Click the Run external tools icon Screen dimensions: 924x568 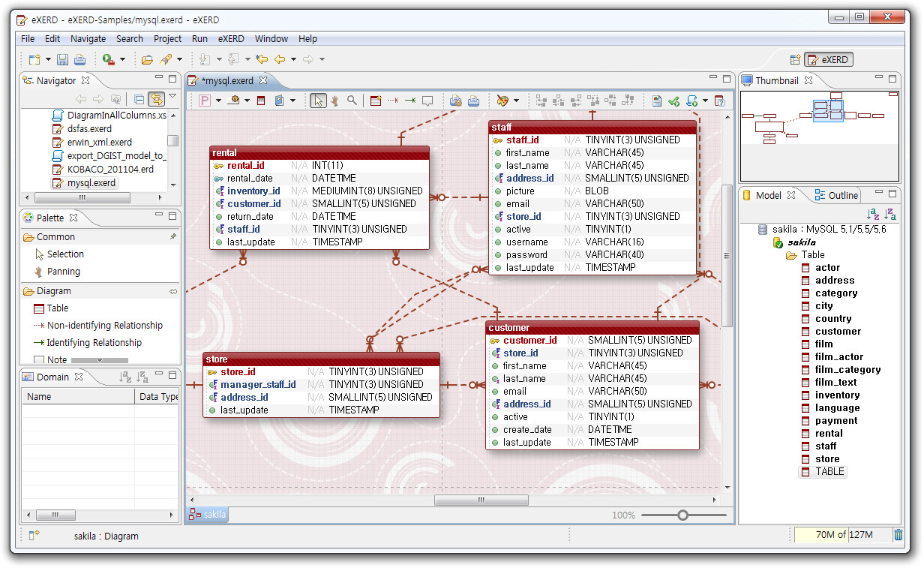[109, 59]
